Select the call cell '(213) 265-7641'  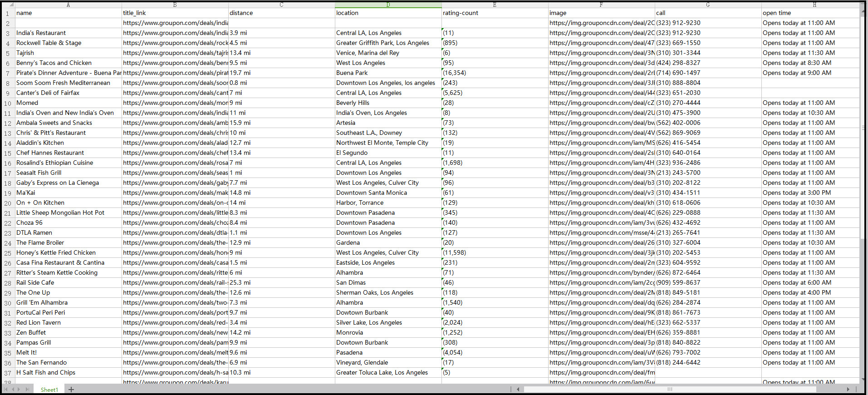pyautogui.click(x=708, y=233)
